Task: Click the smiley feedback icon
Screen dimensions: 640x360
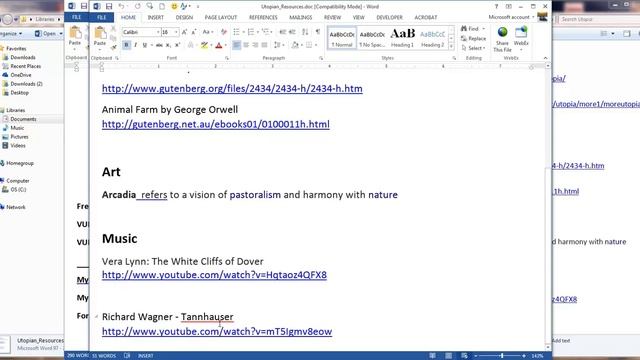Action: coord(174,7)
